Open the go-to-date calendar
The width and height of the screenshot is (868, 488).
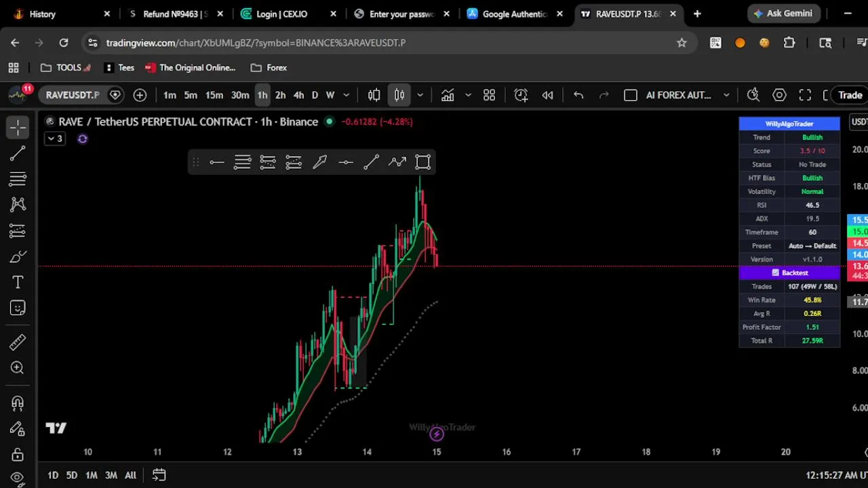(x=159, y=475)
